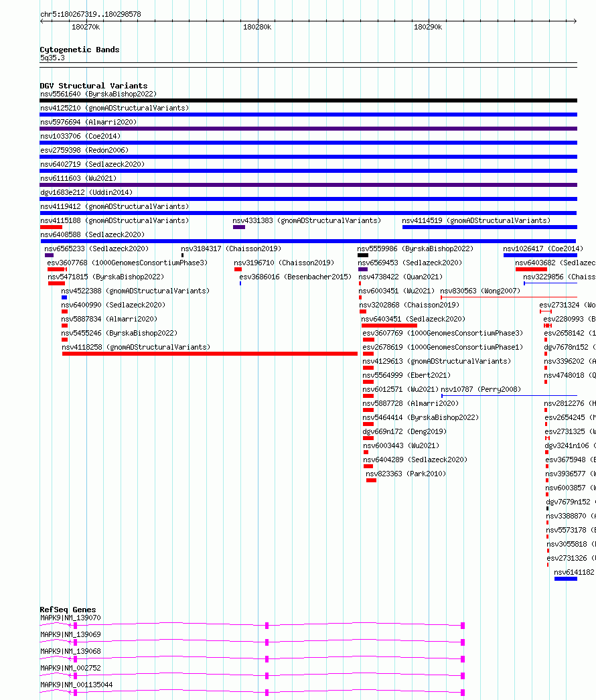596x700 pixels.
Task: Click nsv5887728 (Almarri2020) label
Action: click(x=411, y=403)
